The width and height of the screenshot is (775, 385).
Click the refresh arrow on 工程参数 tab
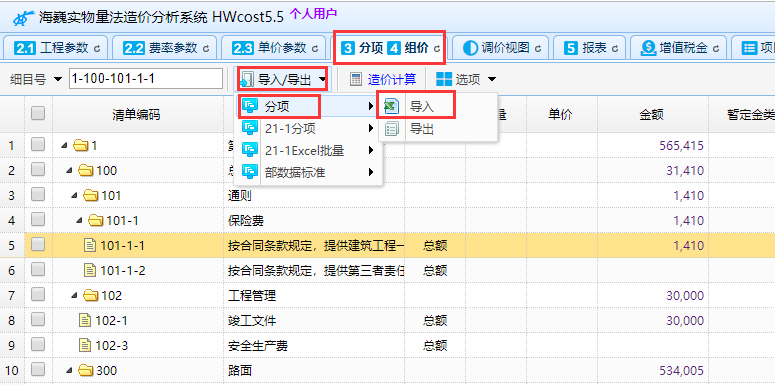[97, 48]
